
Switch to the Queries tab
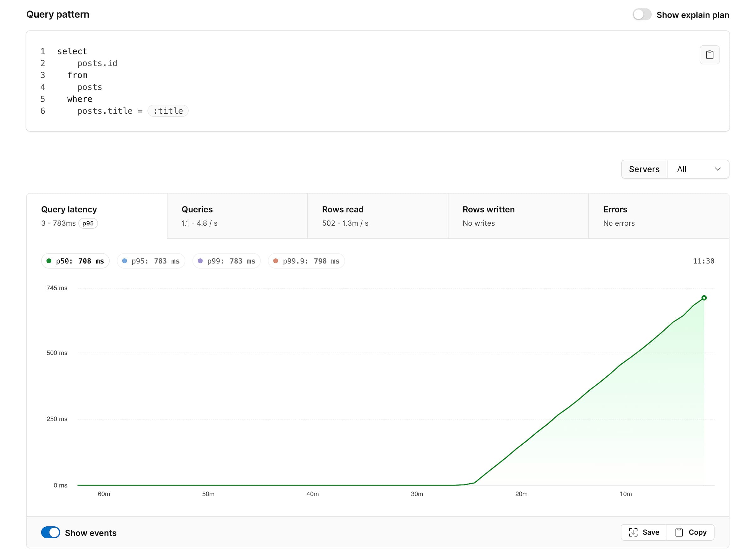237,215
